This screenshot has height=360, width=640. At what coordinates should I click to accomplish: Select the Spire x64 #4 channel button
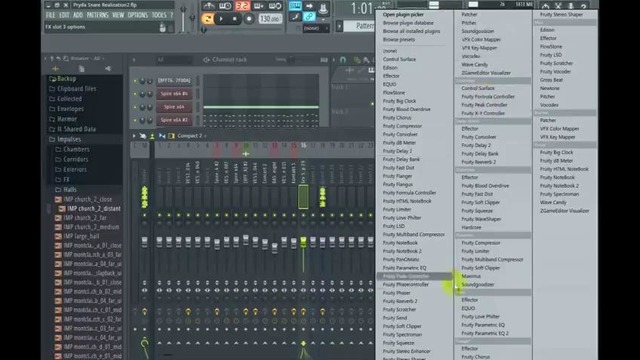174,94
